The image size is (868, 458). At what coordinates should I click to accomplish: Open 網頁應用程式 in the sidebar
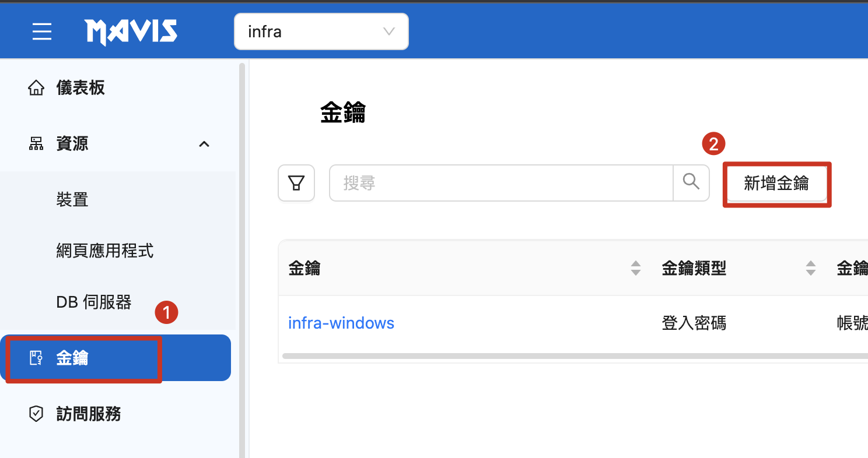click(105, 251)
